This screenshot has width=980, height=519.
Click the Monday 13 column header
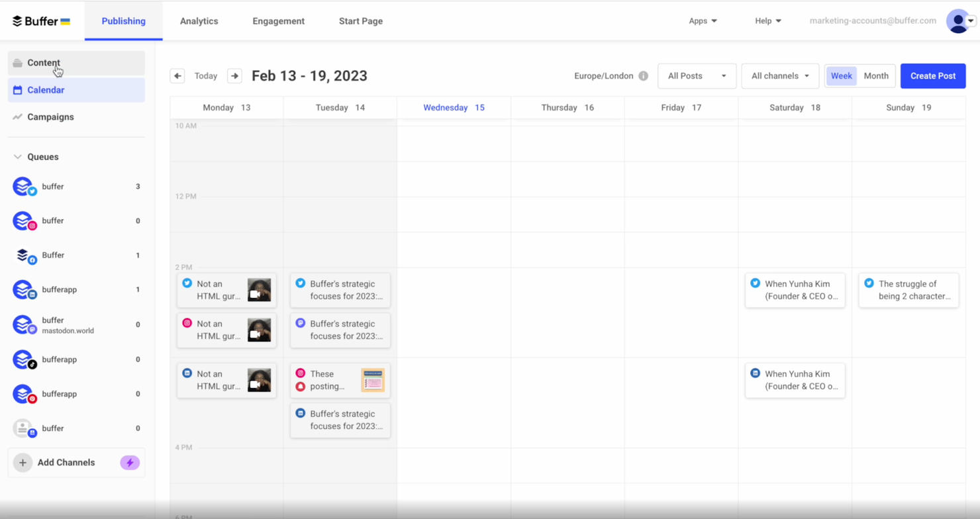226,107
